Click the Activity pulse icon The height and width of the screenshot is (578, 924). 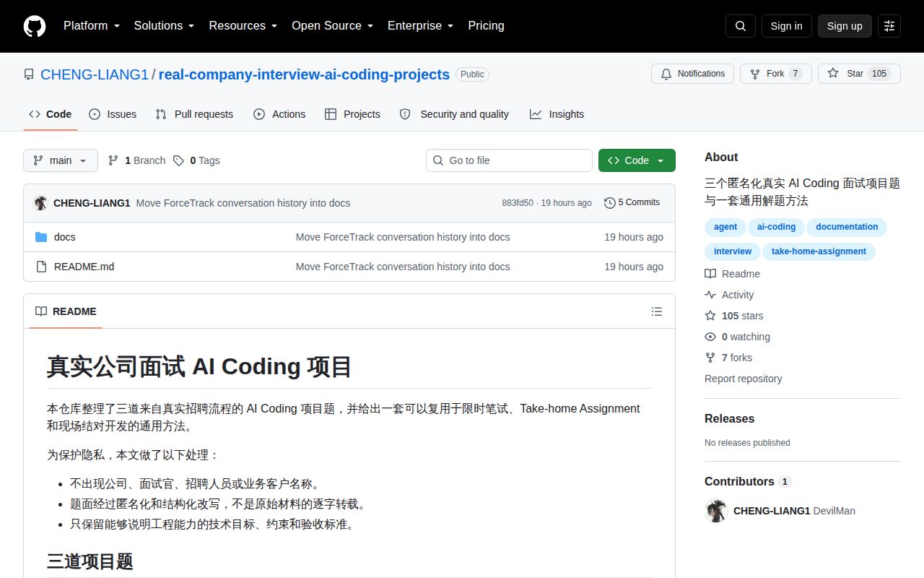[x=710, y=295]
